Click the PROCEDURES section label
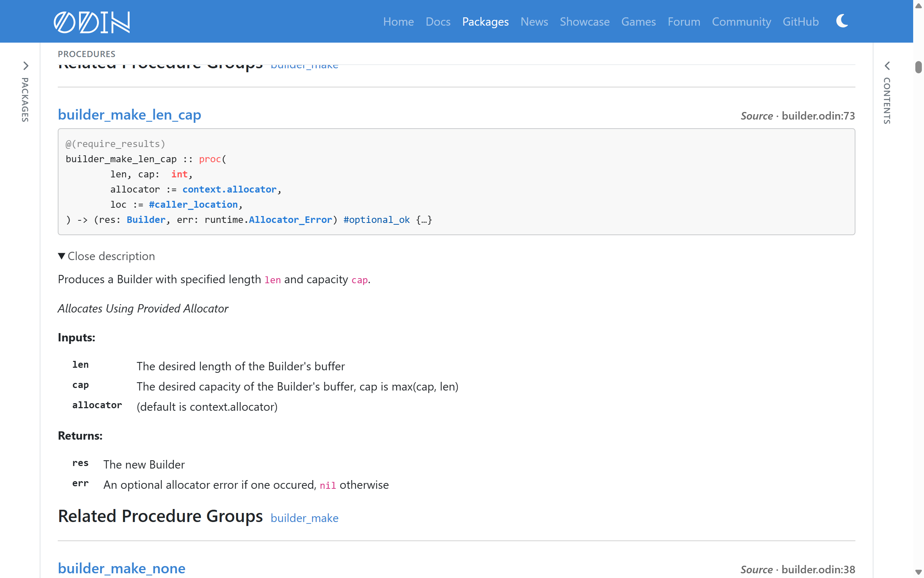Viewport: 924px width, 578px height. 87,54
